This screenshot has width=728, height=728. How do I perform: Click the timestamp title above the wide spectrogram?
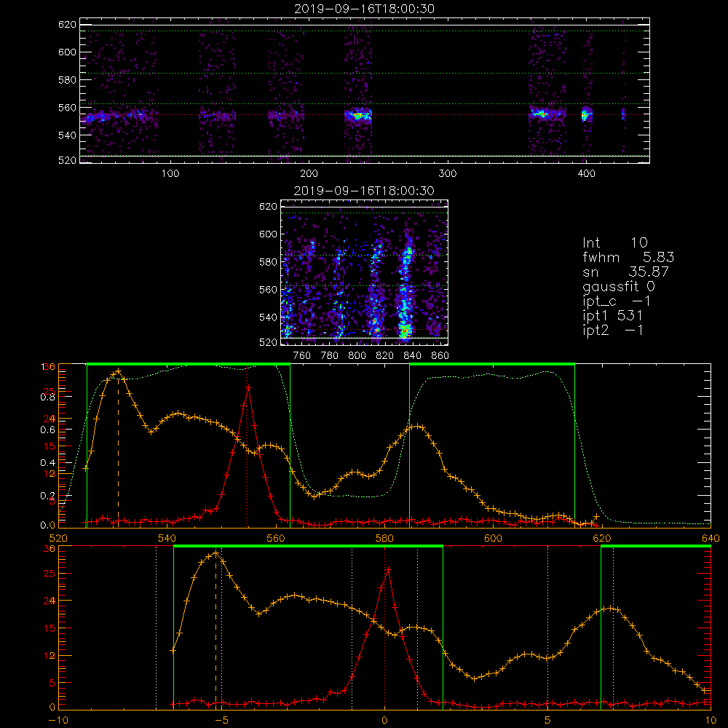(365, 9)
